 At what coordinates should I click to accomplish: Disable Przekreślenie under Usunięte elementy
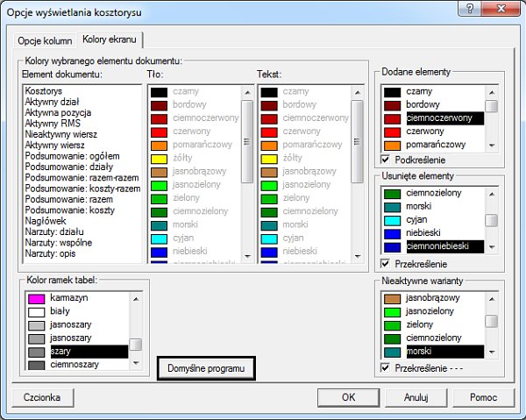point(387,264)
